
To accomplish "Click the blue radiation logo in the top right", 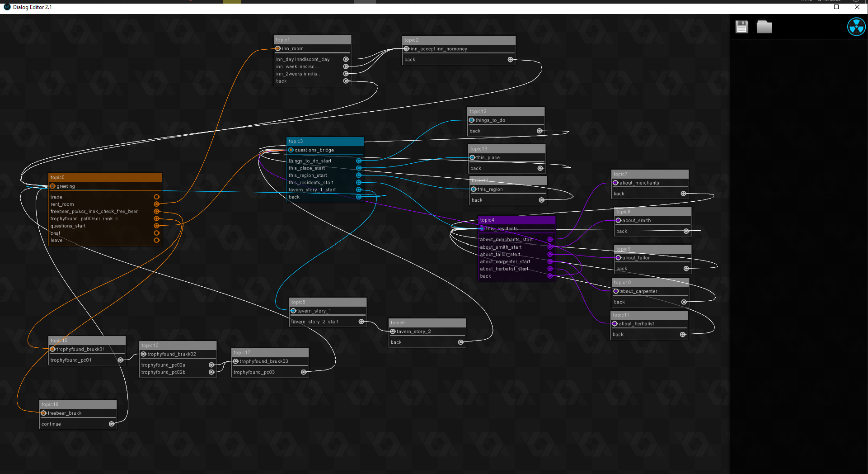I will [x=856, y=27].
